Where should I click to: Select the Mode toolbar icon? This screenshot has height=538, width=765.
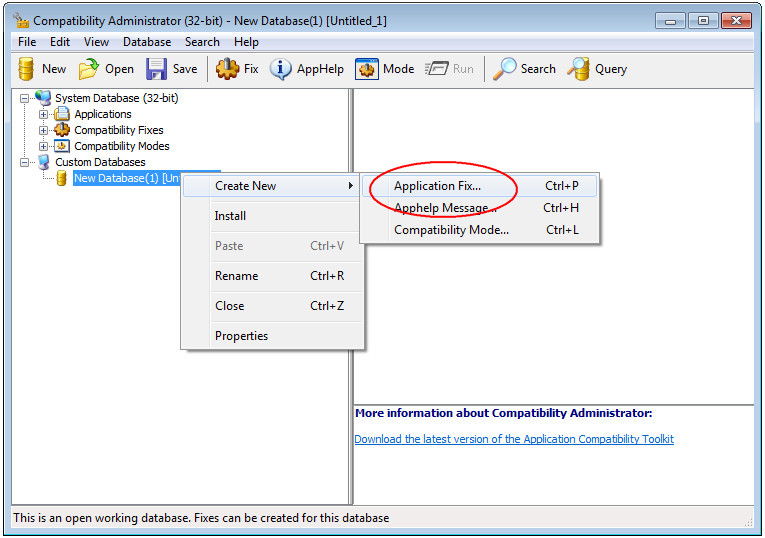pos(366,69)
